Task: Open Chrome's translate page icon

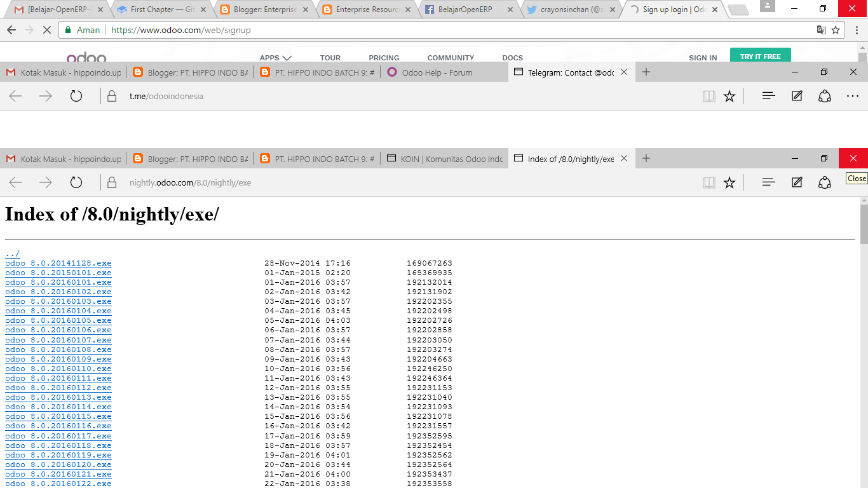Action: coord(822,30)
